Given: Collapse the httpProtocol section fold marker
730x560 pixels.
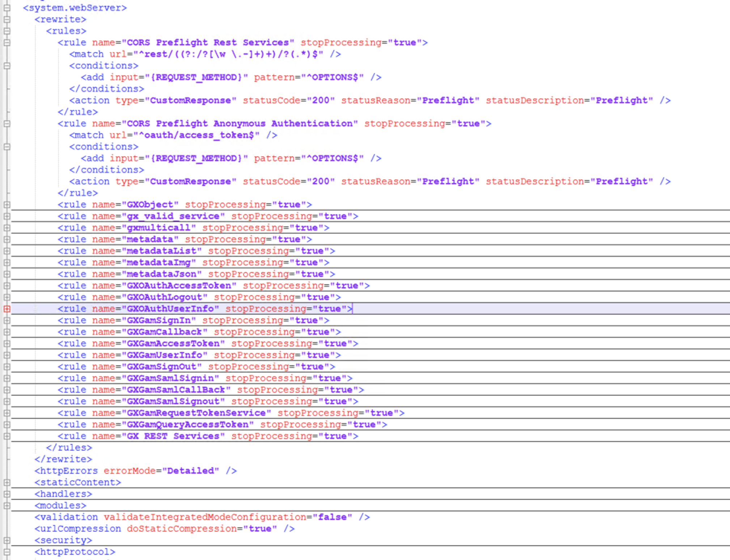Looking at the screenshot, I should pos(7,552).
